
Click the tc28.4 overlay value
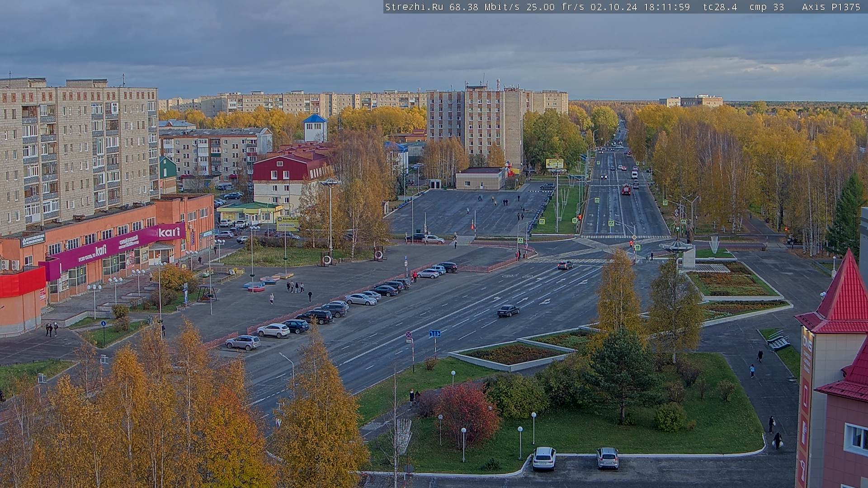720,7
